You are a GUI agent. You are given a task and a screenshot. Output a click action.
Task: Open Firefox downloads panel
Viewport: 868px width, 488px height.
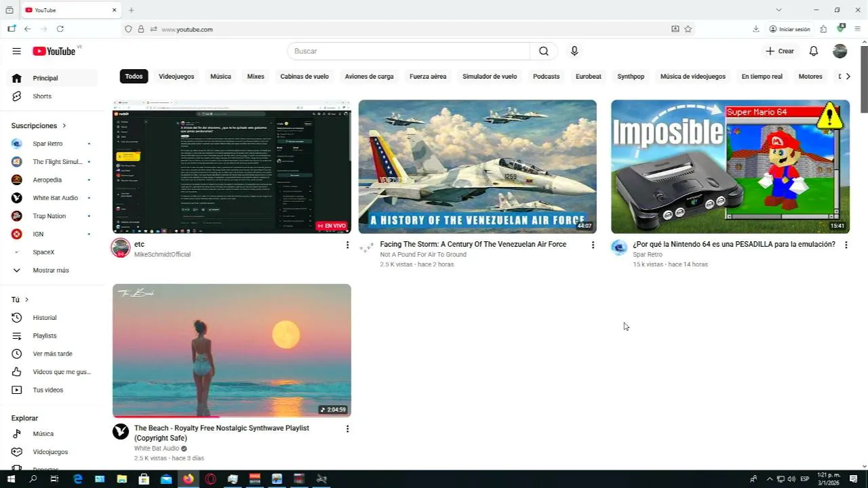point(755,29)
